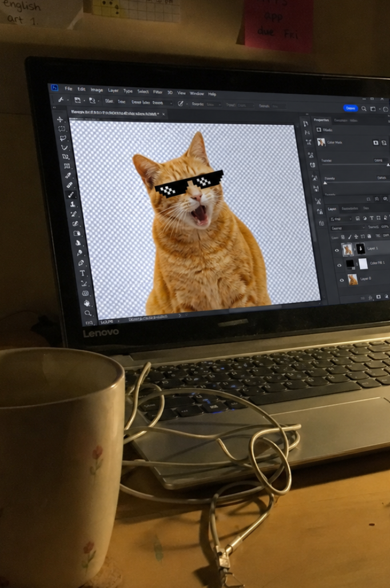Select the Eyedropper tool

68,175
